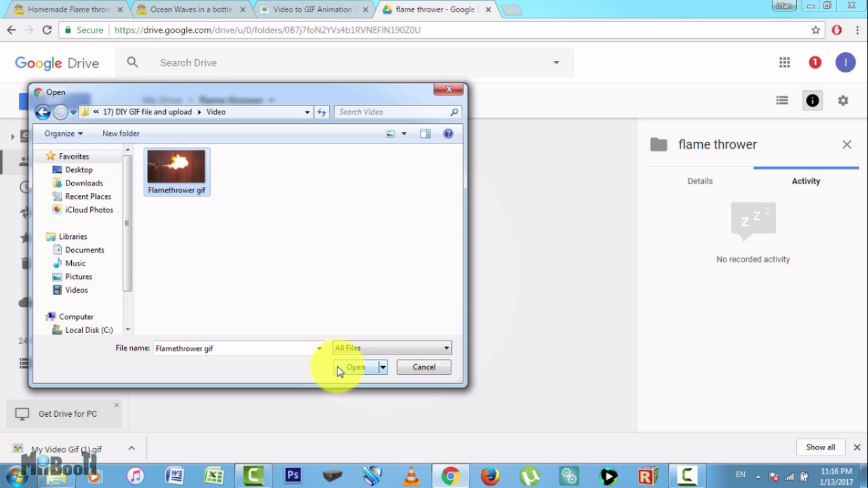Open the Google apps grid
Viewport: 868px width, 488px height.
pos(785,62)
